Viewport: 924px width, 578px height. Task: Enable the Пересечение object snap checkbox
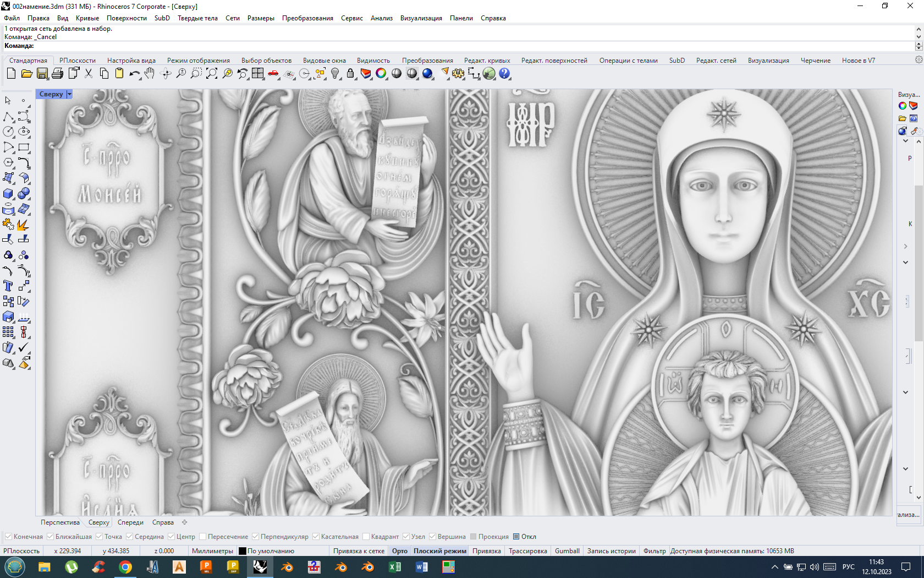(x=202, y=537)
